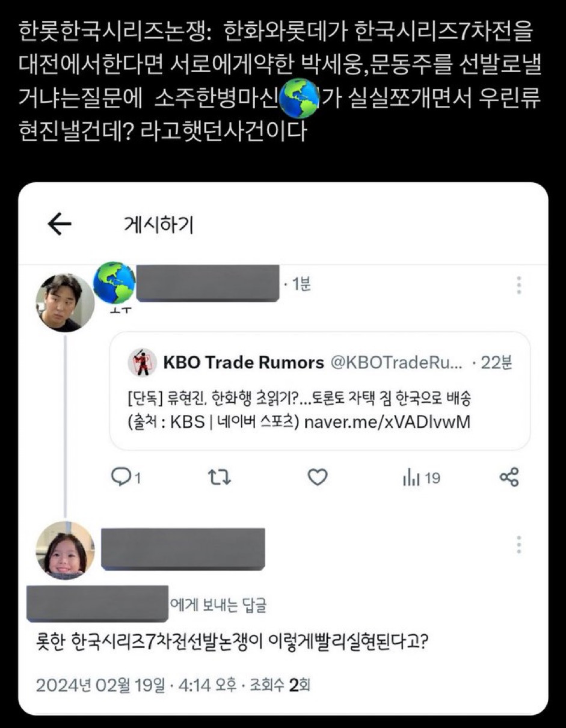Tap the 게시하기 header title
Image resolution: width=566 pixels, height=728 pixels.
coord(158,225)
